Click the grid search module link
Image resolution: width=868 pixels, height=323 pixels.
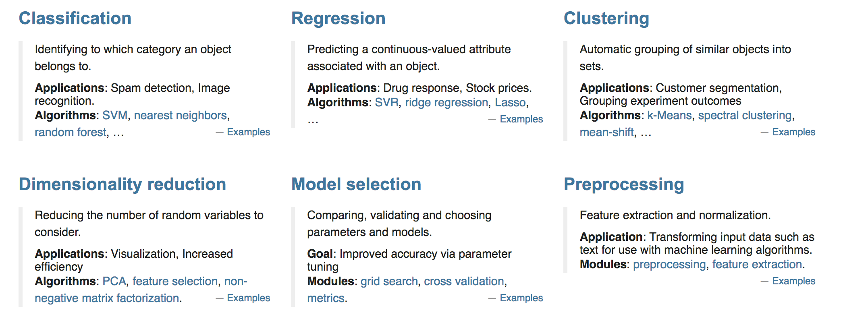click(x=389, y=282)
